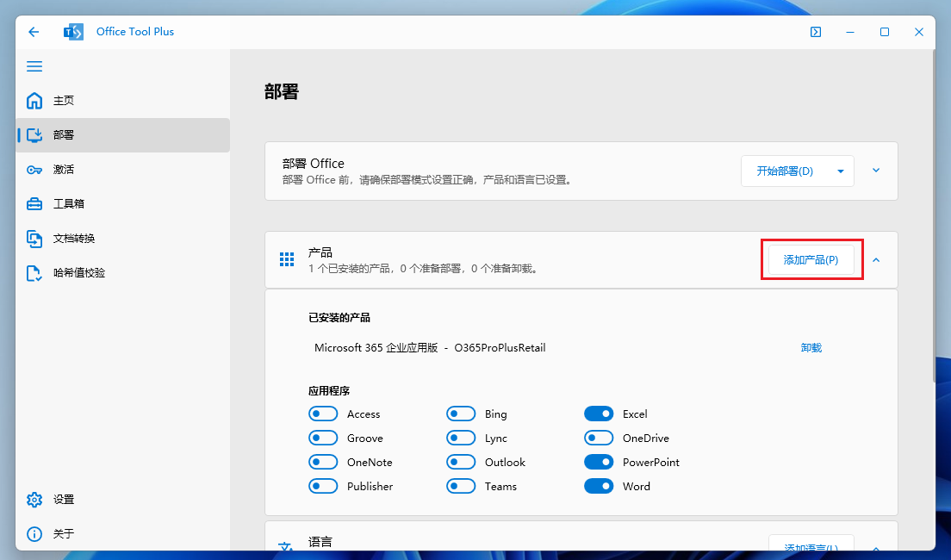Open the 开始部署 dropdown arrow
The height and width of the screenshot is (560, 951).
[841, 171]
